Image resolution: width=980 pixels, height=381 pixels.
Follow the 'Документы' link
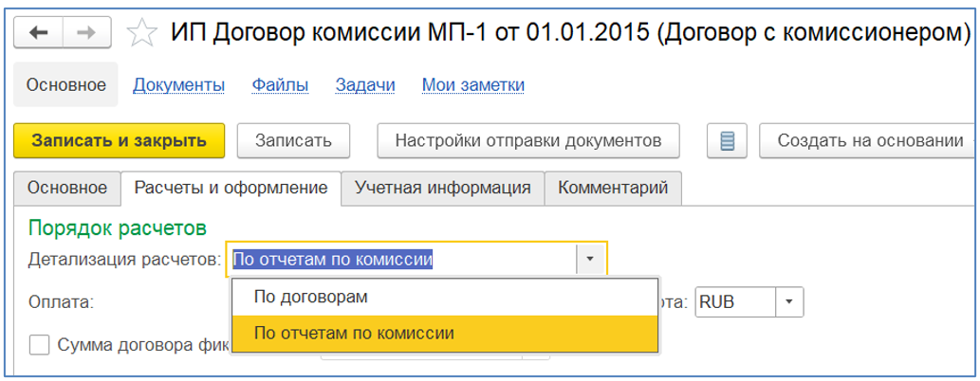pos(178,85)
